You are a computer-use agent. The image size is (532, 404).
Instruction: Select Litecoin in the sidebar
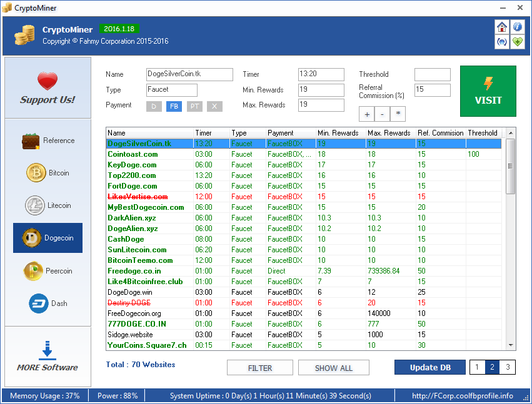click(x=48, y=205)
